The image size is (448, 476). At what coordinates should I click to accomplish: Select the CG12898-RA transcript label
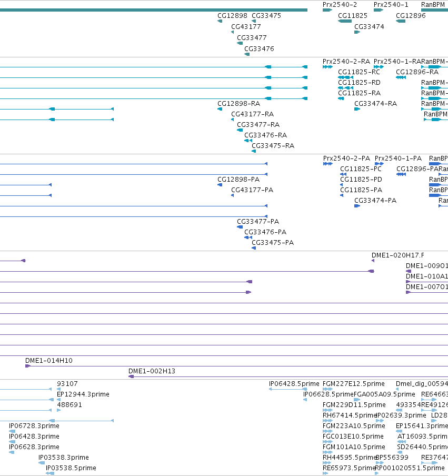[239, 104]
